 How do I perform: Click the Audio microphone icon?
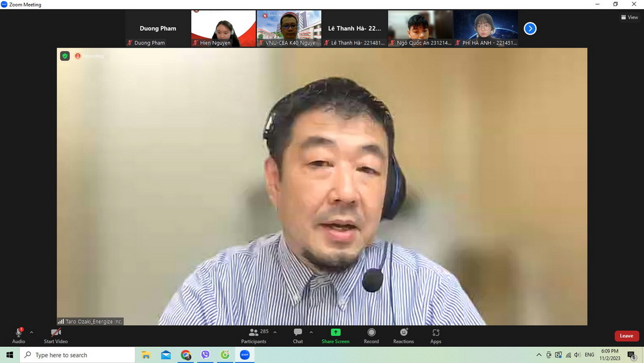[18, 333]
